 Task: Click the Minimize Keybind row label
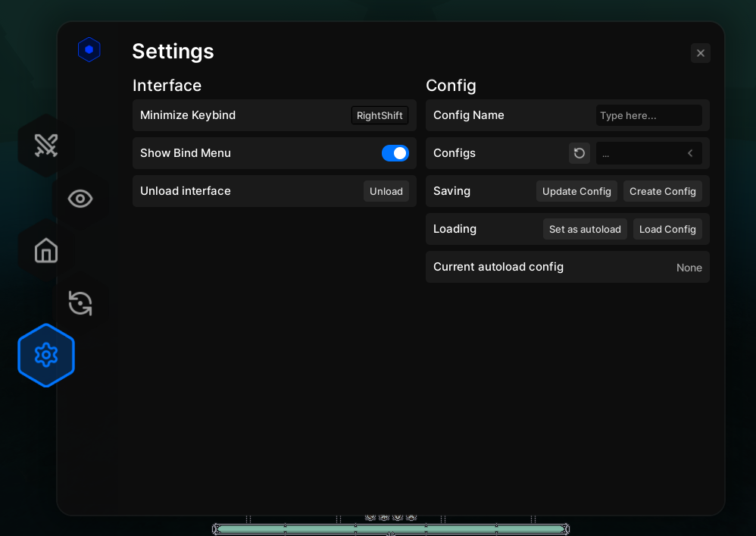(188, 115)
